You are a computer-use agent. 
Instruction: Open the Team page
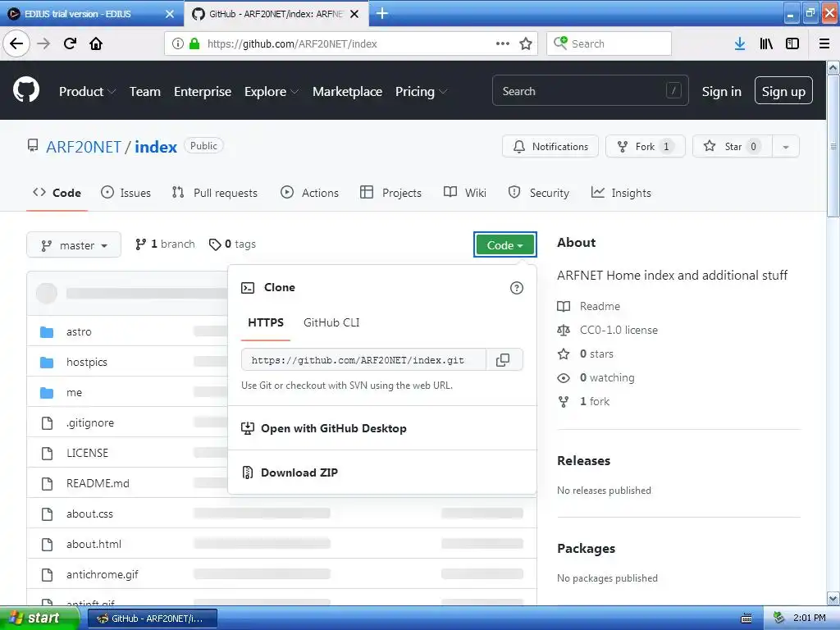tap(144, 92)
